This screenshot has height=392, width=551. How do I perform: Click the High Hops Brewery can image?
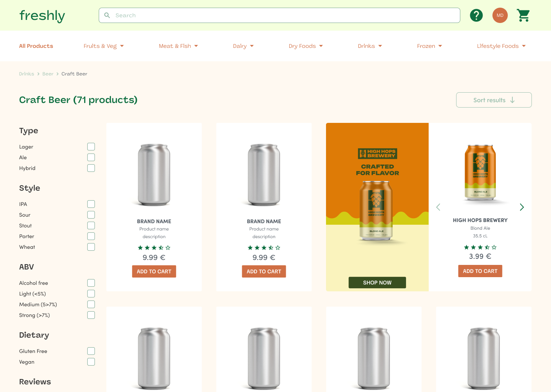pos(480,173)
